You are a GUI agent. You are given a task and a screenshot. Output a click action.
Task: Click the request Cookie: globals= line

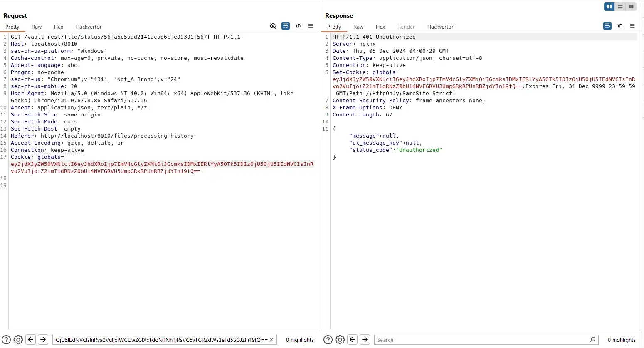37,157
